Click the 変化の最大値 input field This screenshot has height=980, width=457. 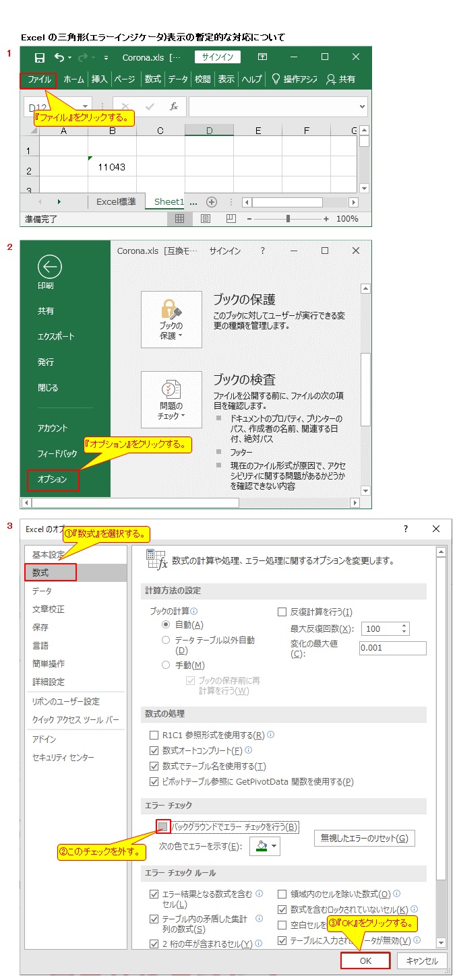point(392,648)
